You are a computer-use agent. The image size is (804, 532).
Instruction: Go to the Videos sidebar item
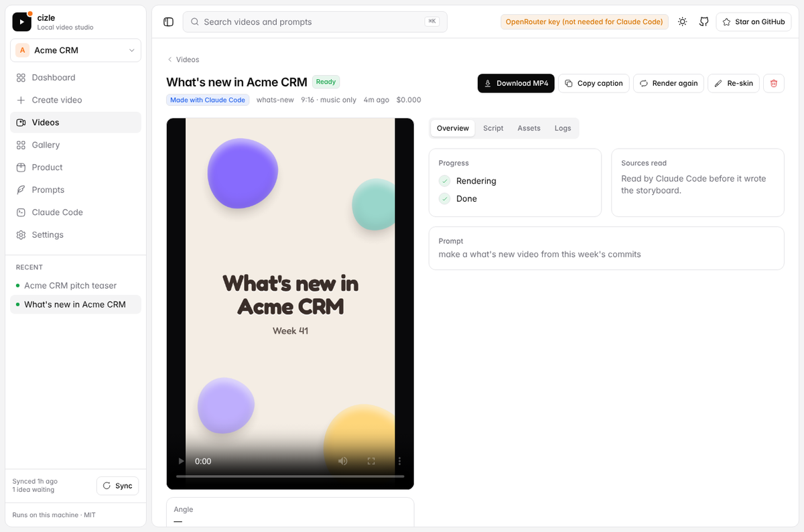click(76, 123)
